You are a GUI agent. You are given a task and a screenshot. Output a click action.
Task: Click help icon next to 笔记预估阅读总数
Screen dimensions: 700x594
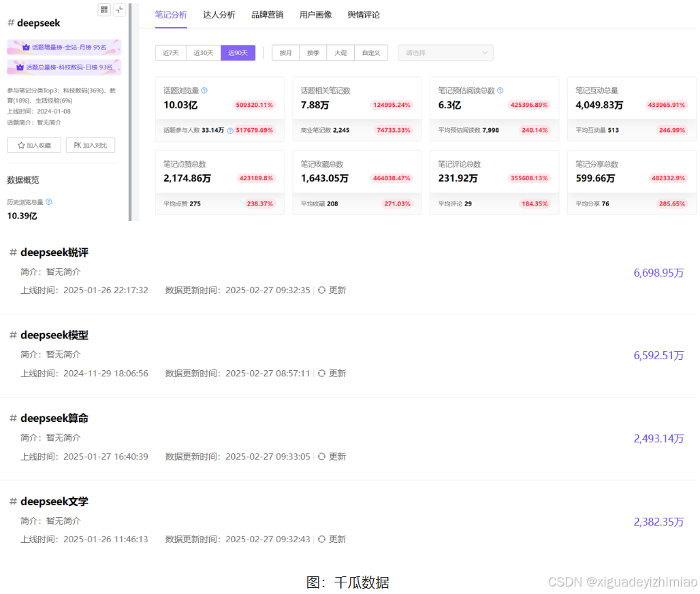click(500, 90)
